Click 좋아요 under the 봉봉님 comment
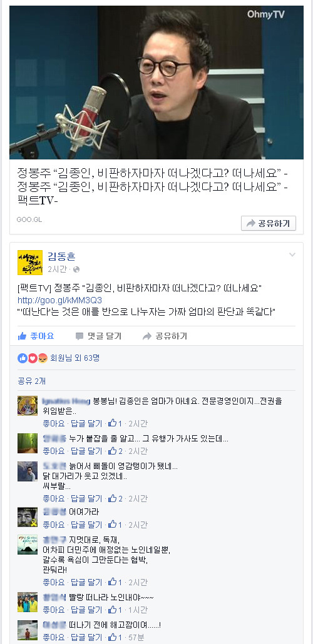Image resolution: width=313 pixels, height=644 pixels. point(54,423)
